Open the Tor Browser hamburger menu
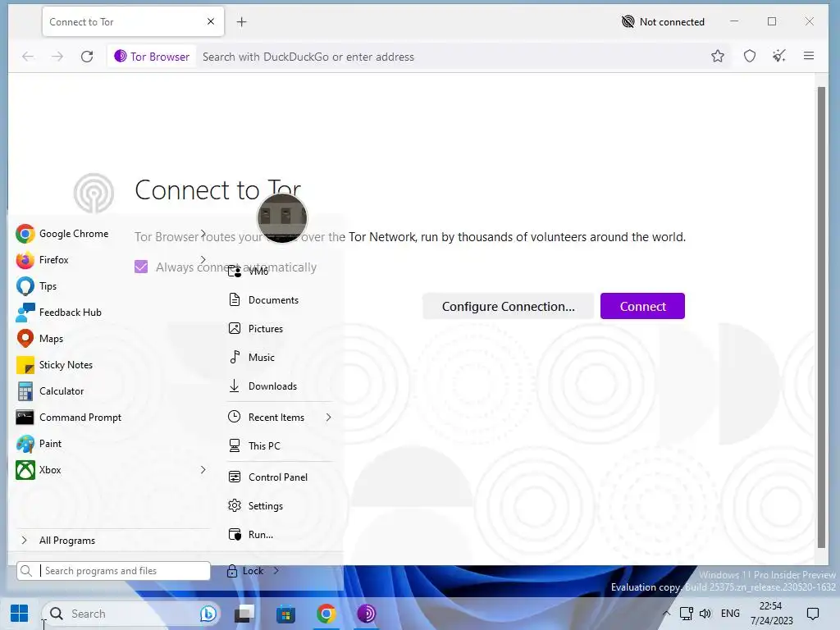Image resolution: width=840 pixels, height=630 pixels. [x=809, y=56]
